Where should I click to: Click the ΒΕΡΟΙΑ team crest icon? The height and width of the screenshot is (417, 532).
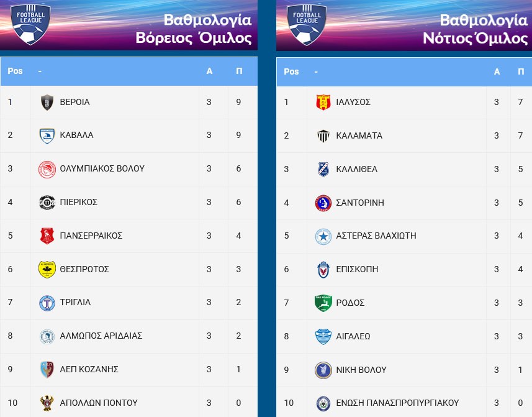pyautogui.click(x=47, y=102)
